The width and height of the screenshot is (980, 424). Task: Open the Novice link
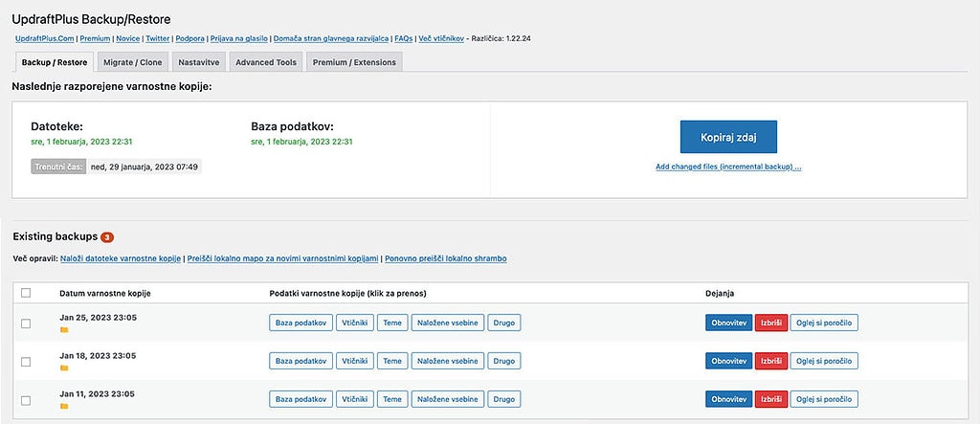click(128, 39)
